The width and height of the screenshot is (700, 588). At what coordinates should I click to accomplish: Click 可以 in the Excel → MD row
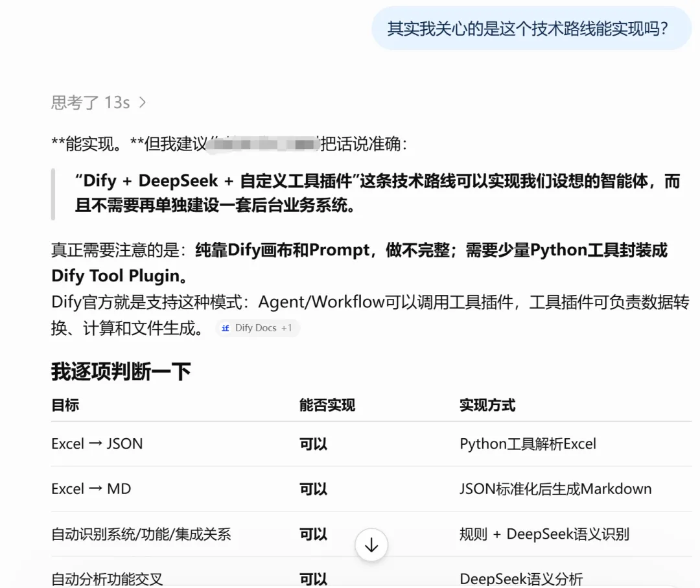(x=313, y=489)
